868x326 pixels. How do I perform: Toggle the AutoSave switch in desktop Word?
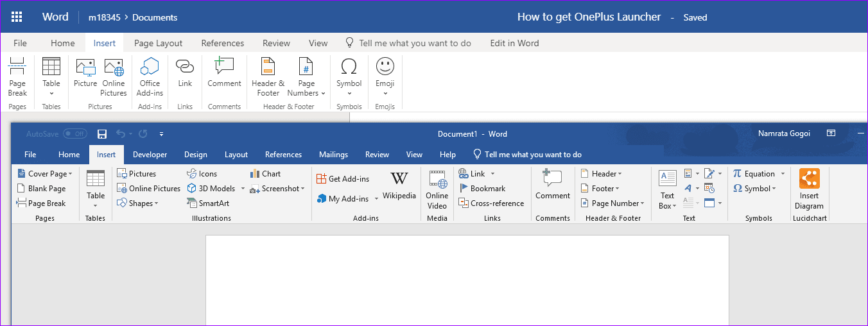pos(75,134)
